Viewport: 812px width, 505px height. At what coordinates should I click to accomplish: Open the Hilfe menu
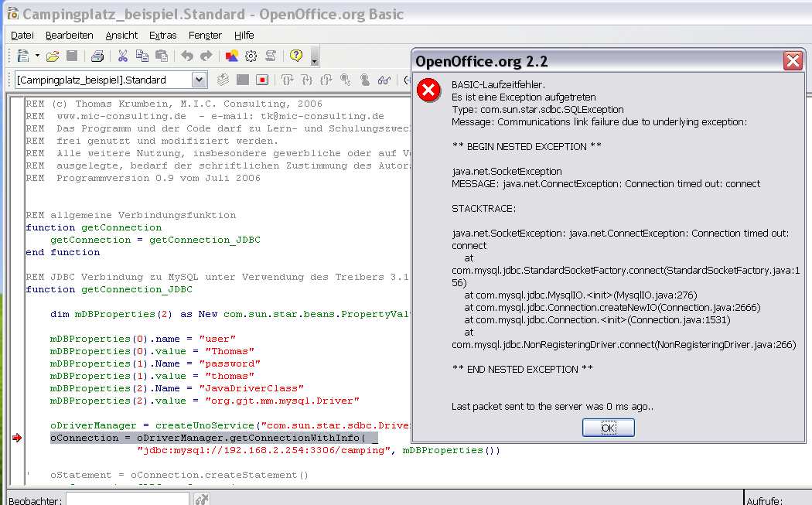coord(244,36)
